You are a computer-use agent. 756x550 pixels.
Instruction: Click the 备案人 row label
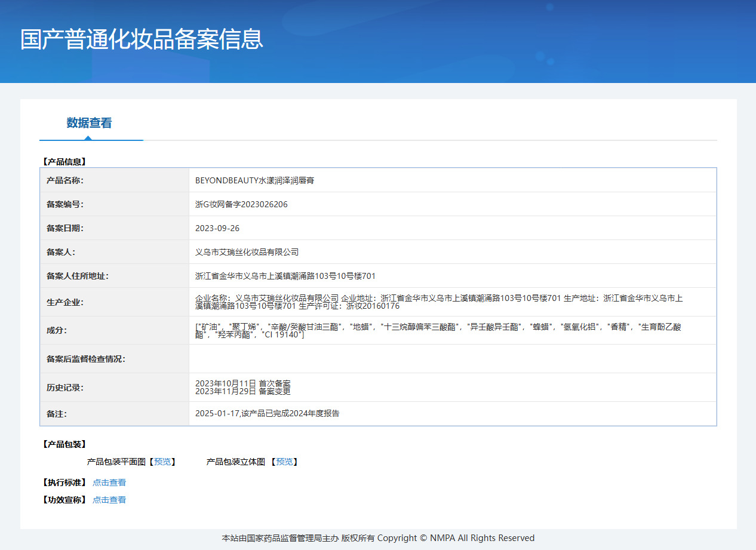tap(61, 252)
